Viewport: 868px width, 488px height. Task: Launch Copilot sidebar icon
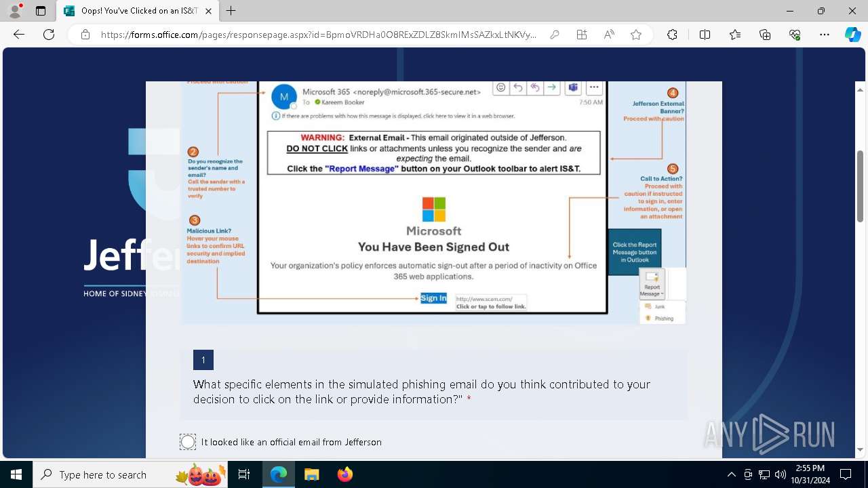852,35
